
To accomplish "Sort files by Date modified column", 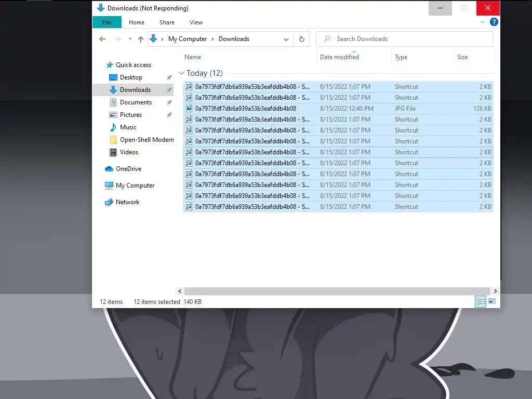I will pos(339,57).
